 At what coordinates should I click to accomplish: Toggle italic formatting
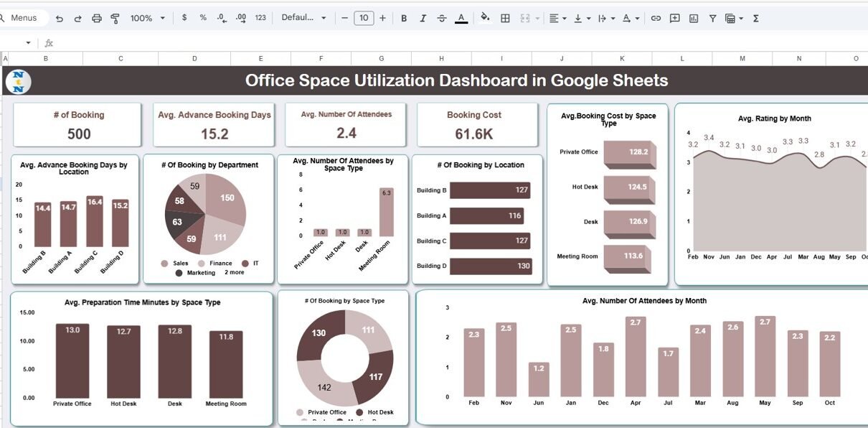coord(423,18)
